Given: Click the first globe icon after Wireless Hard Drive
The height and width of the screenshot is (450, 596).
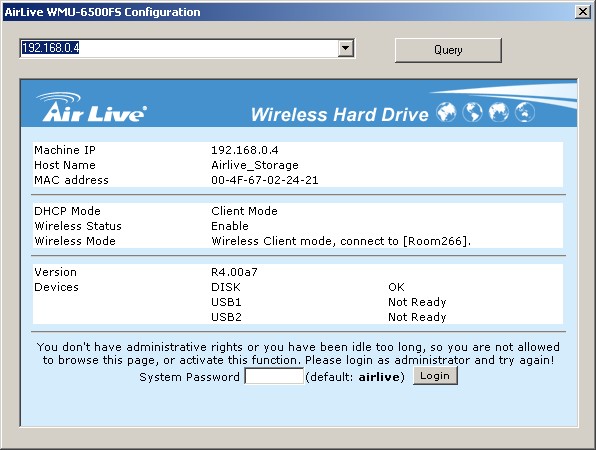Looking at the screenshot, I should click(x=446, y=112).
